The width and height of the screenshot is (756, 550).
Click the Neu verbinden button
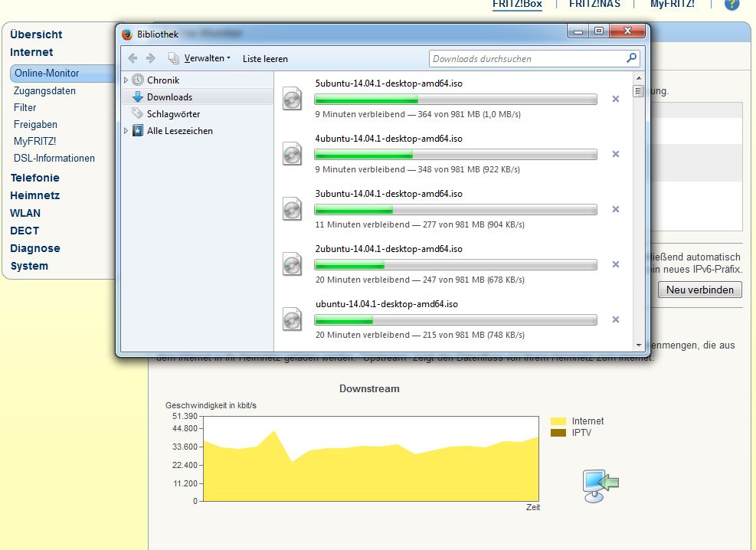[x=699, y=290]
